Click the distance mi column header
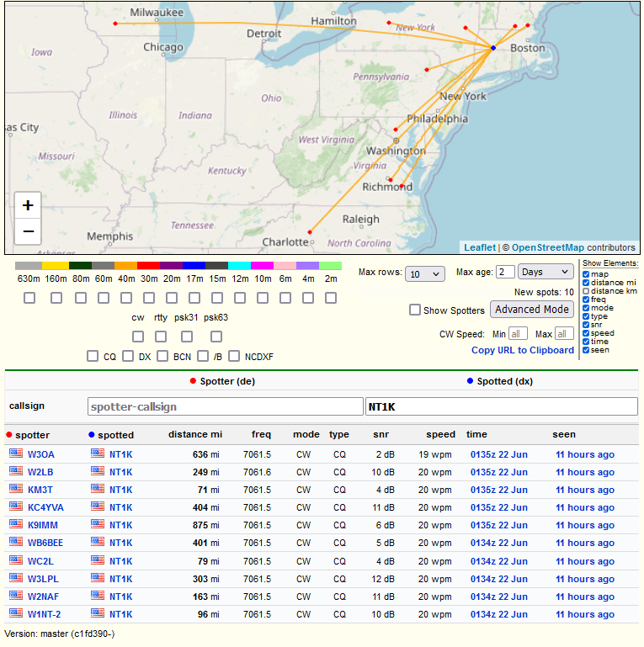 pyautogui.click(x=194, y=434)
